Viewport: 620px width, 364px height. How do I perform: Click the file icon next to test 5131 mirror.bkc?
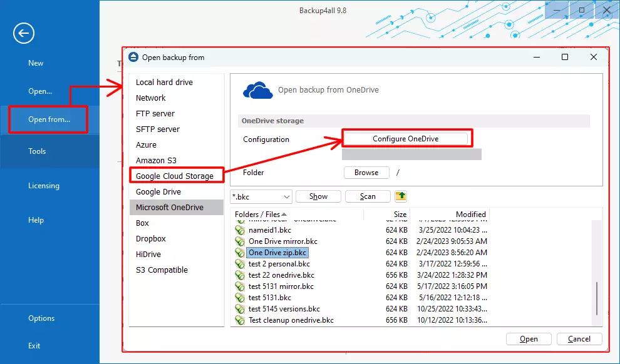tap(241, 286)
